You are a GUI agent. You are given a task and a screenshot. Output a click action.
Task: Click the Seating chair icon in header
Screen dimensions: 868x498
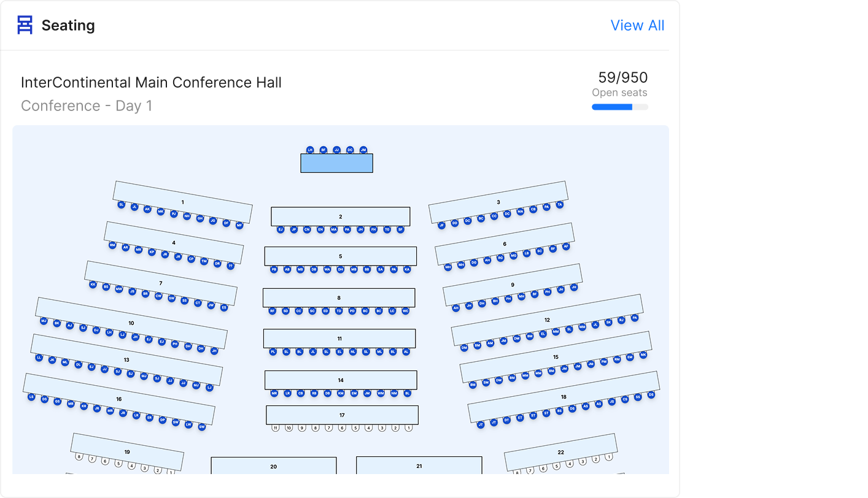[x=25, y=25]
